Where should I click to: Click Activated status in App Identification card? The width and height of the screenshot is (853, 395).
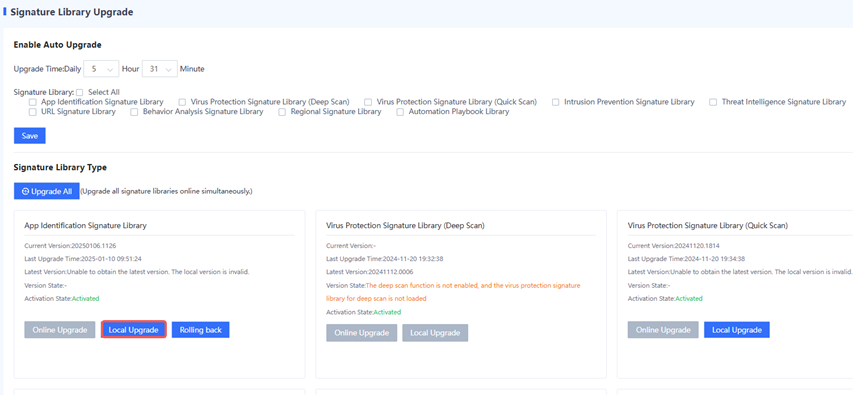tap(86, 298)
